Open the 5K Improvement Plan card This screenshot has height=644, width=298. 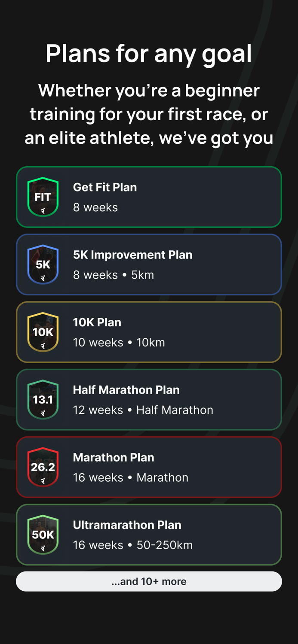149,264
